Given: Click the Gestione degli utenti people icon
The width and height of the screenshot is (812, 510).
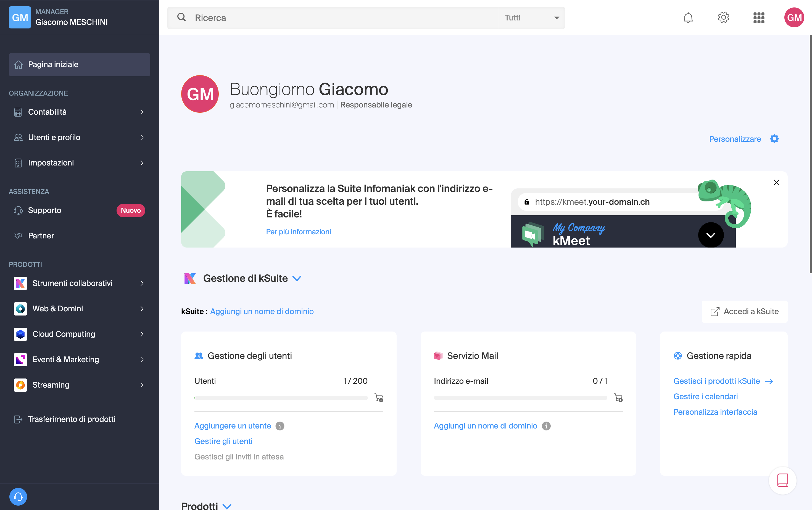Looking at the screenshot, I should coord(199,356).
